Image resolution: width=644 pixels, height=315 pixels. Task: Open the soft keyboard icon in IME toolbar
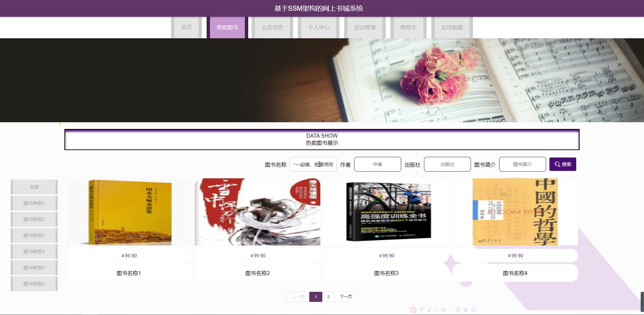coord(443,310)
